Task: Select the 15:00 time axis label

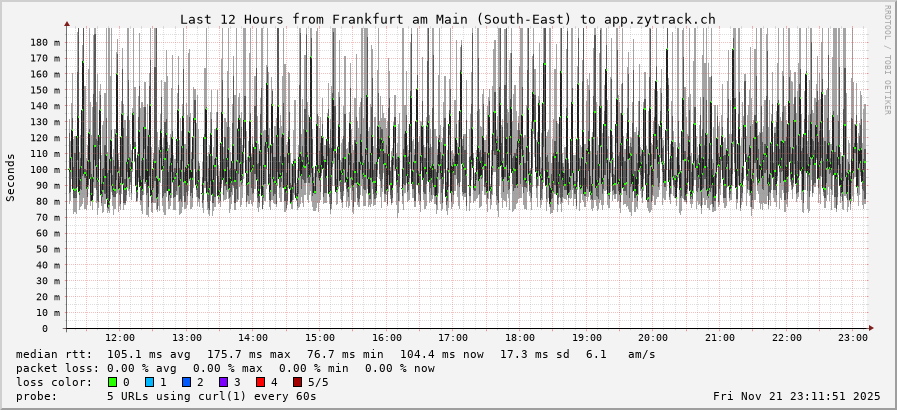Action: [320, 338]
